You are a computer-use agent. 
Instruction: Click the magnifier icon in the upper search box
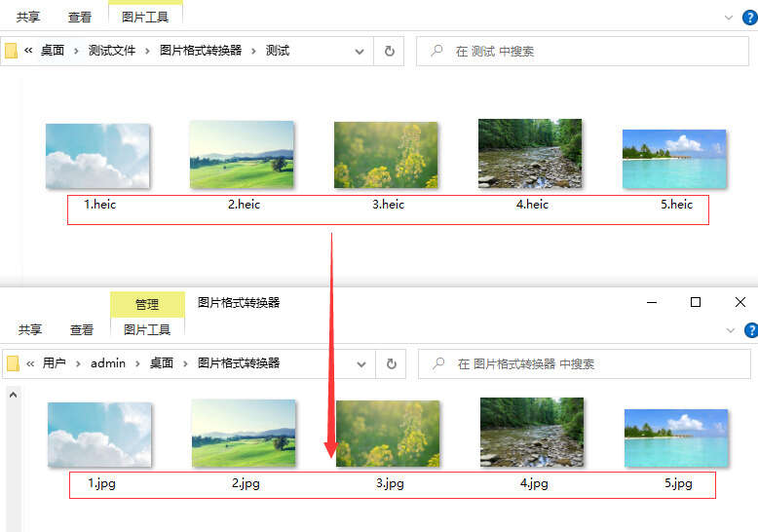(x=436, y=51)
